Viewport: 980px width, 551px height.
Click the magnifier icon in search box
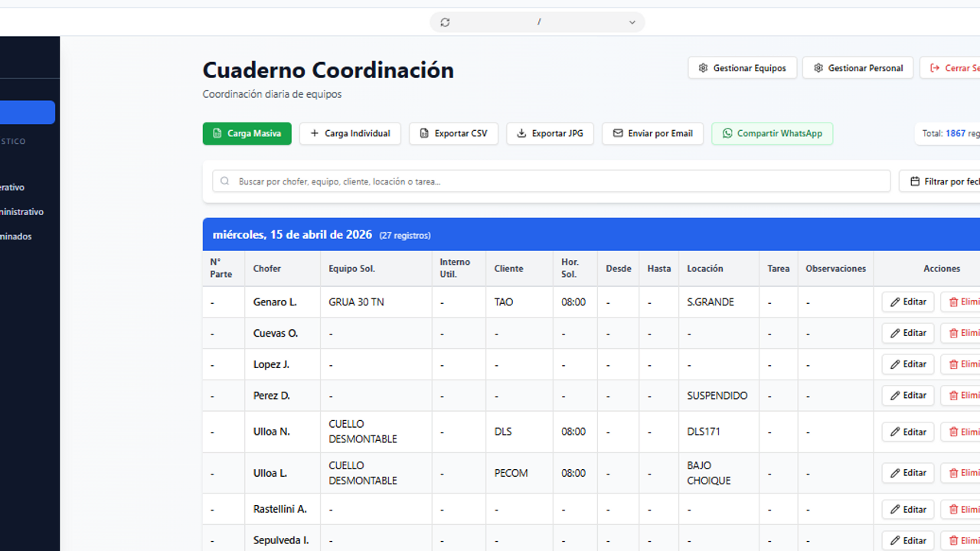click(x=225, y=181)
